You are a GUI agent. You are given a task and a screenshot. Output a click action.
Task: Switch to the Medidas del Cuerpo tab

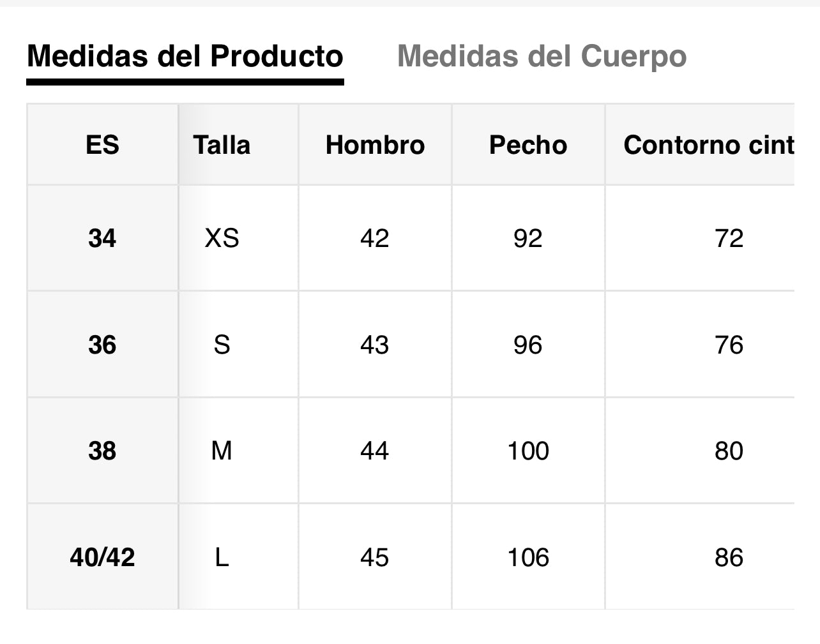(542, 56)
